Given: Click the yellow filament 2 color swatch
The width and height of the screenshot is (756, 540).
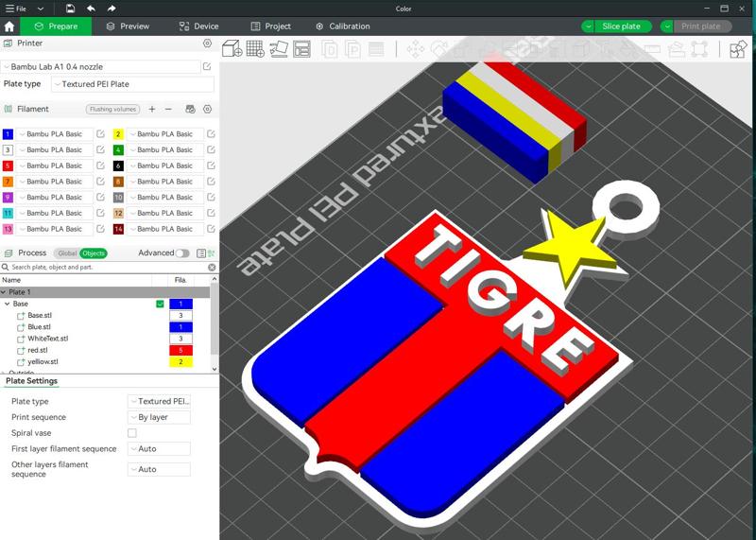Looking at the screenshot, I should tap(118, 134).
